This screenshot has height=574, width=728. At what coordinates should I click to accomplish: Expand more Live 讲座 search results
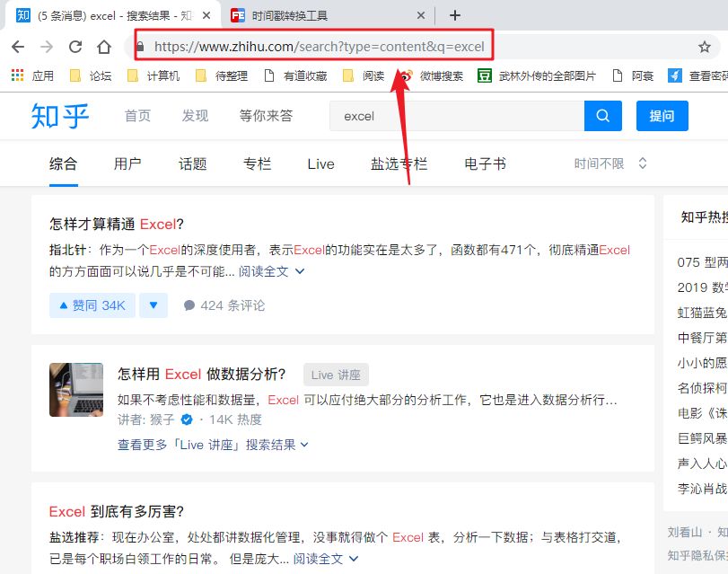[x=210, y=444]
